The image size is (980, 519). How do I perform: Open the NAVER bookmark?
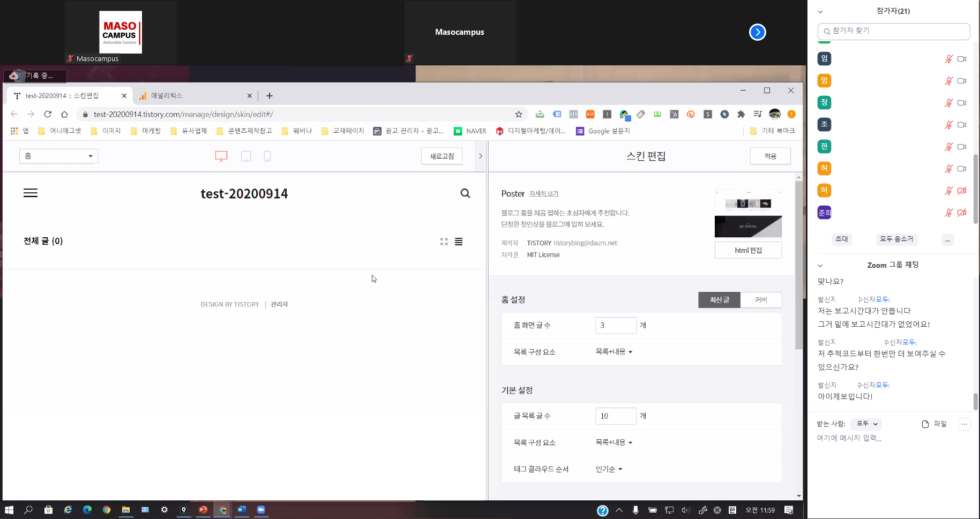point(470,131)
